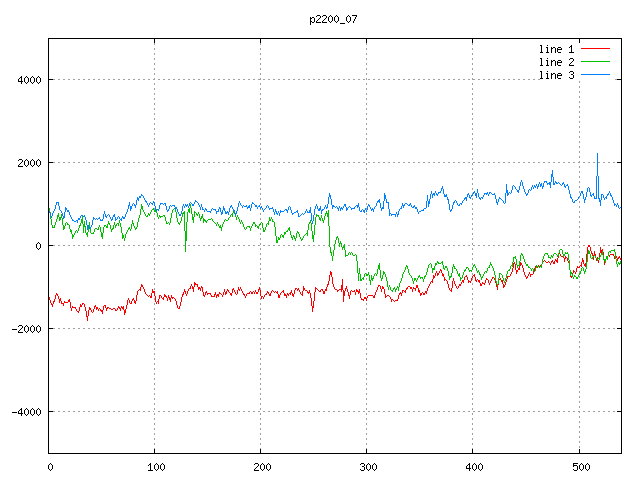Click the 2000 y-axis tick label
This screenshot has height=480, width=640.
tap(27, 163)
